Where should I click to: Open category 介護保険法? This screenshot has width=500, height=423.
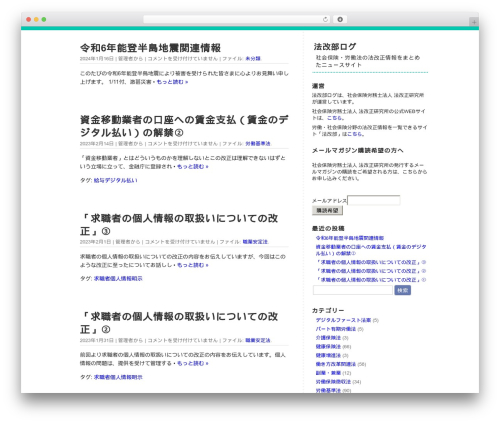(328, 338)
